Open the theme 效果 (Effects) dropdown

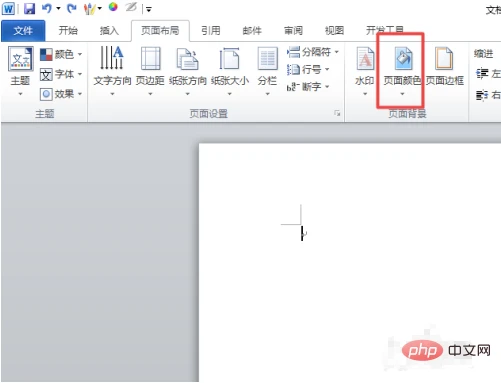coord(61,94)
